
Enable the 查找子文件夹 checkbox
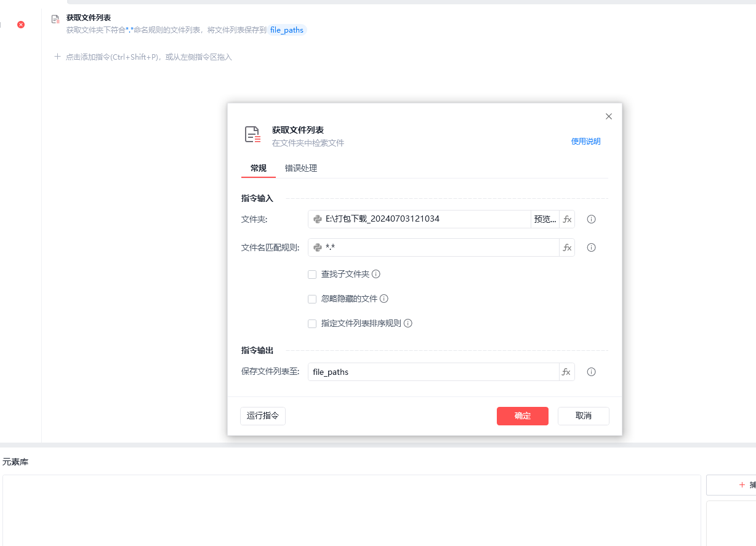point(312,275)
